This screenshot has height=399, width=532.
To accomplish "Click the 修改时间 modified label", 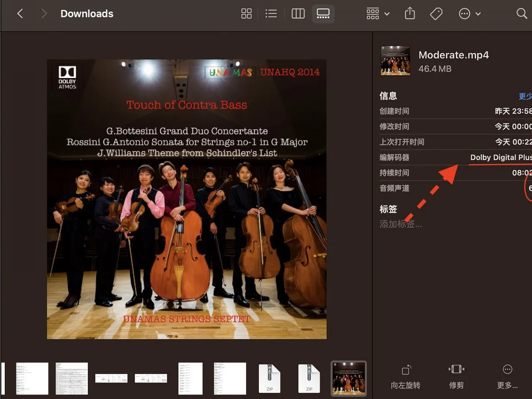I will (394, 127).
